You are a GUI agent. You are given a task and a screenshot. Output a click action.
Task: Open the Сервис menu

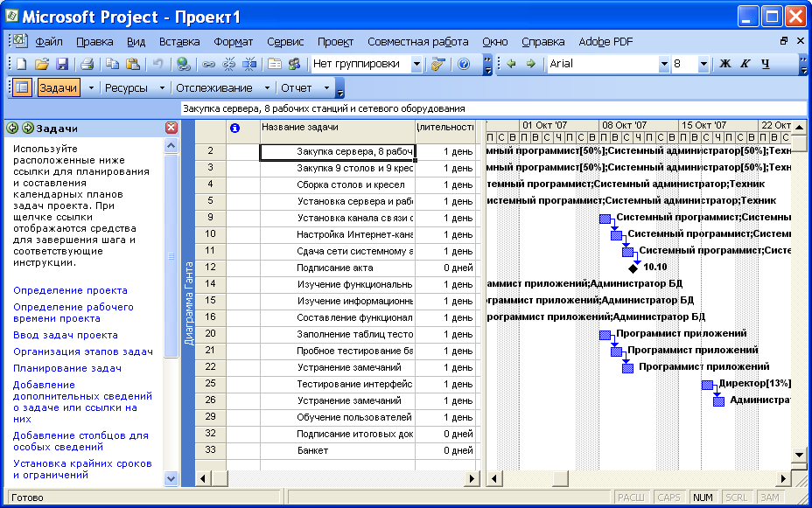click(285, 41)
